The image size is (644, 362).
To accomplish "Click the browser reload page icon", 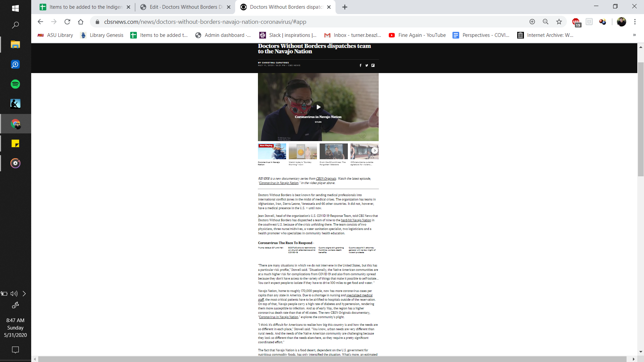I will (x=67, y=22).
